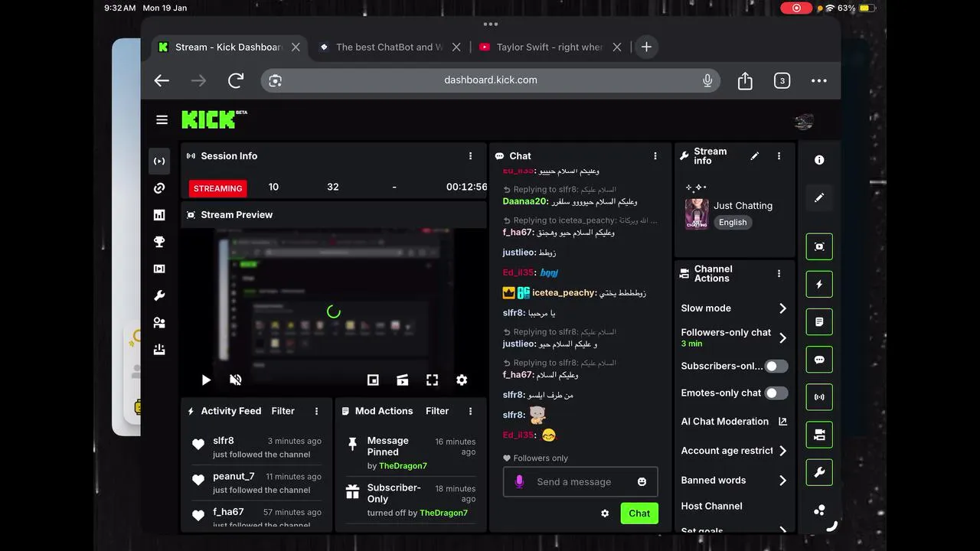Viewport: 980px width, 551px height.
Task: Open a new browser tab
Action: [646, 47]
